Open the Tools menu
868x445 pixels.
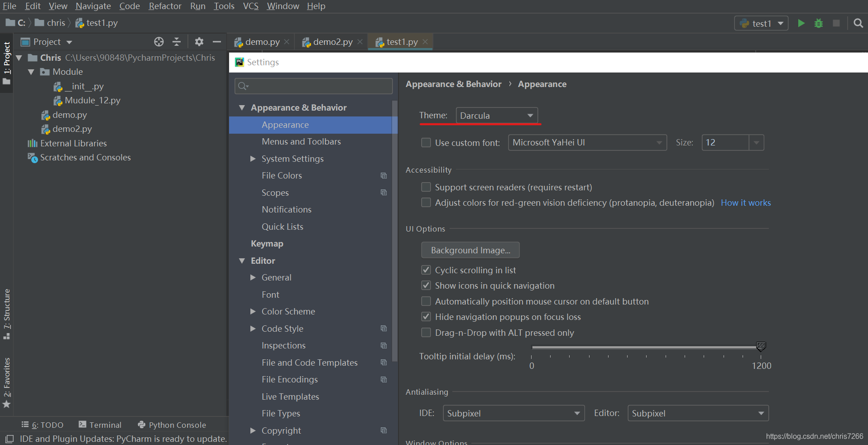tap(224, 6)
